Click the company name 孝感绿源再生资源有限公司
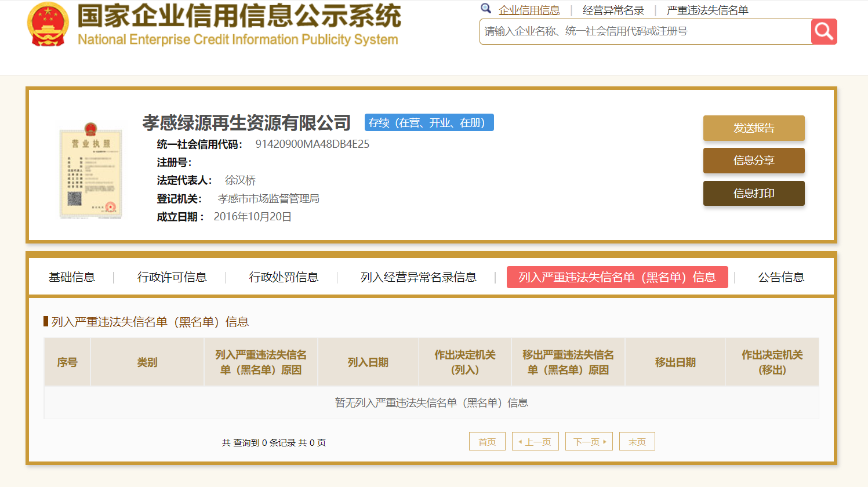 point(247,122)
